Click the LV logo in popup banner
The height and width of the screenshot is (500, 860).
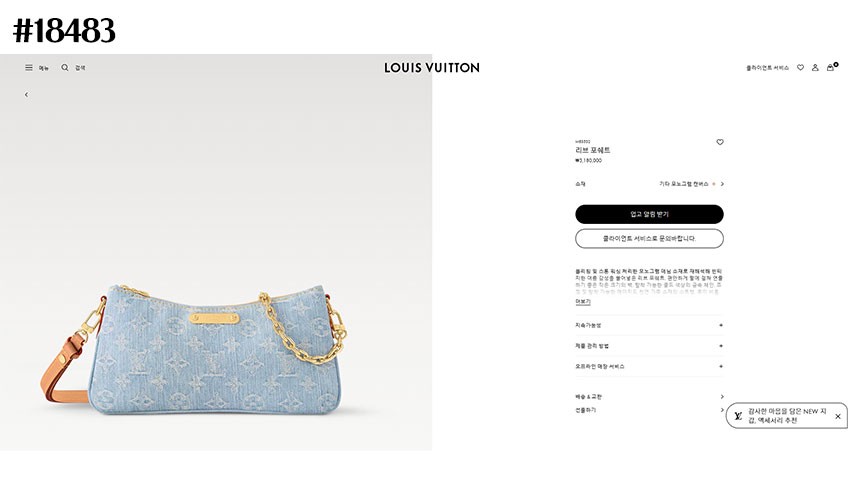pos(738,416)
